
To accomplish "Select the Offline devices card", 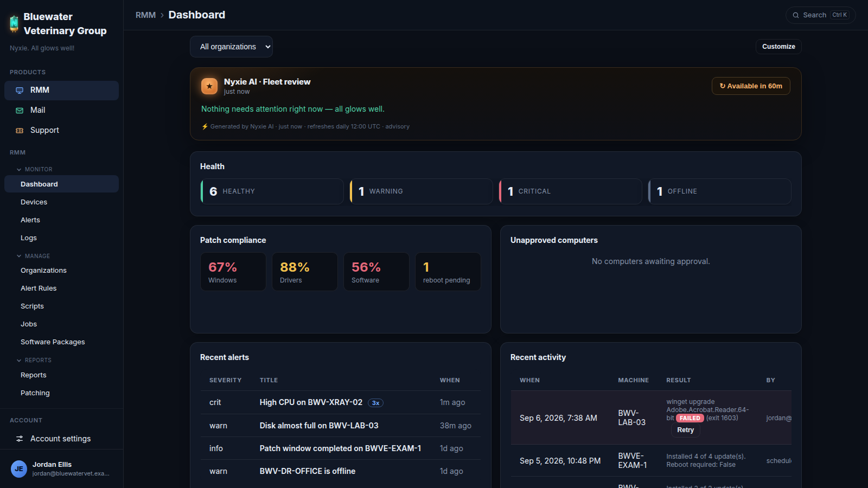I will click(x=719, y=191).
